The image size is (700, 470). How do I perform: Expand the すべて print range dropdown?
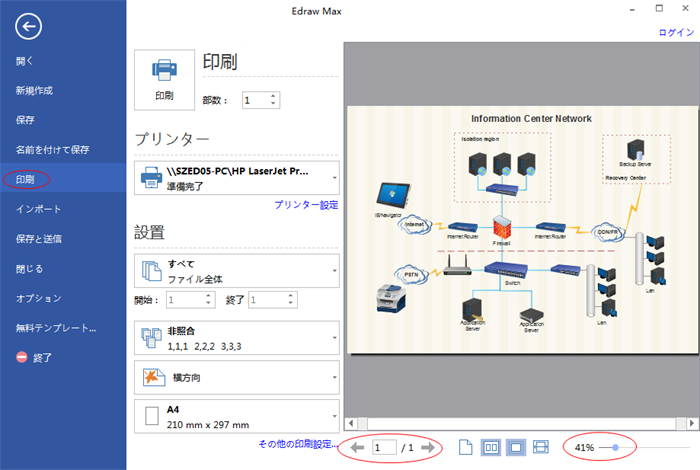click(x=236, y=270)
